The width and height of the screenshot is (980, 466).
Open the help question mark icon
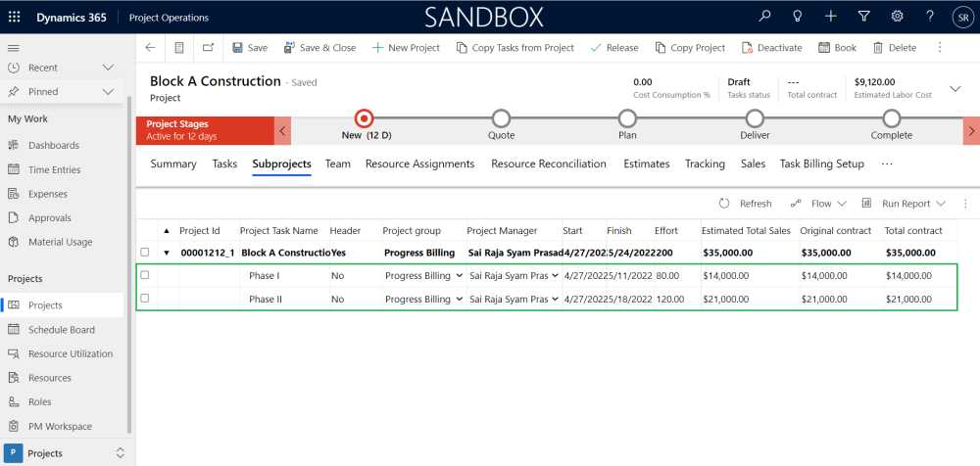(x=931, y=17)
